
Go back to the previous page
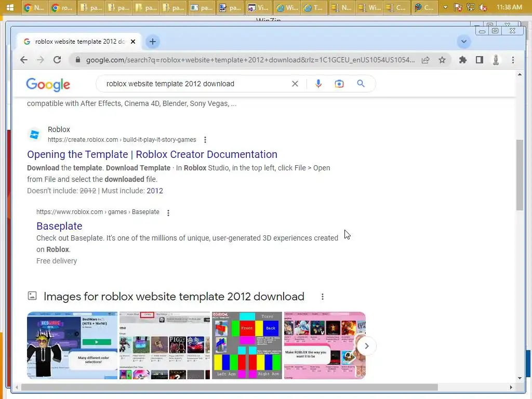coord(24,60)
